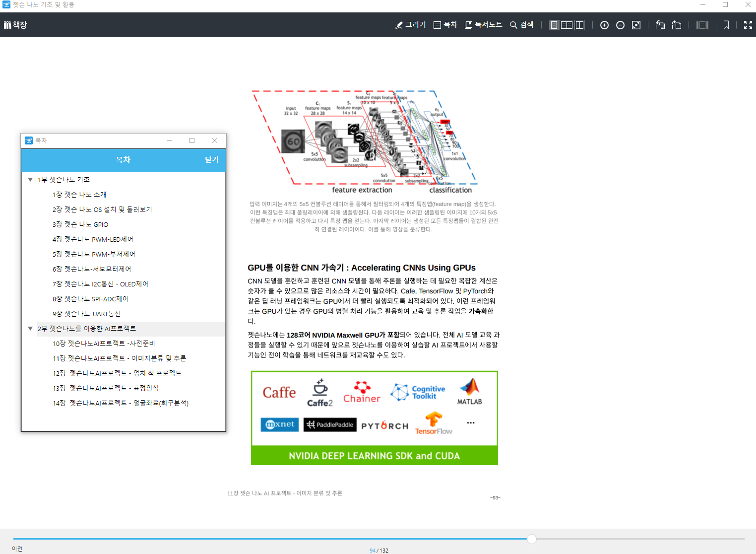This screenshot has width=756, height=554.
Task: Minimize the 목차 popup window
Action: [x=170, y=140]
